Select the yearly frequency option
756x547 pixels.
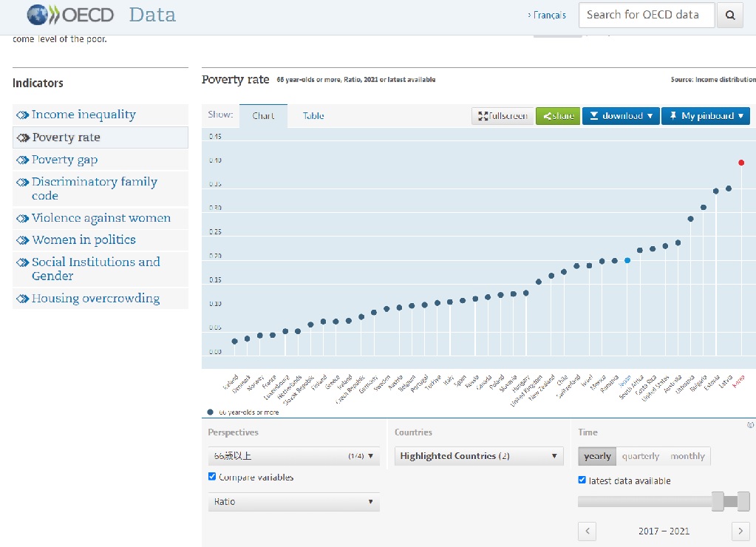(x=597, y=456)
